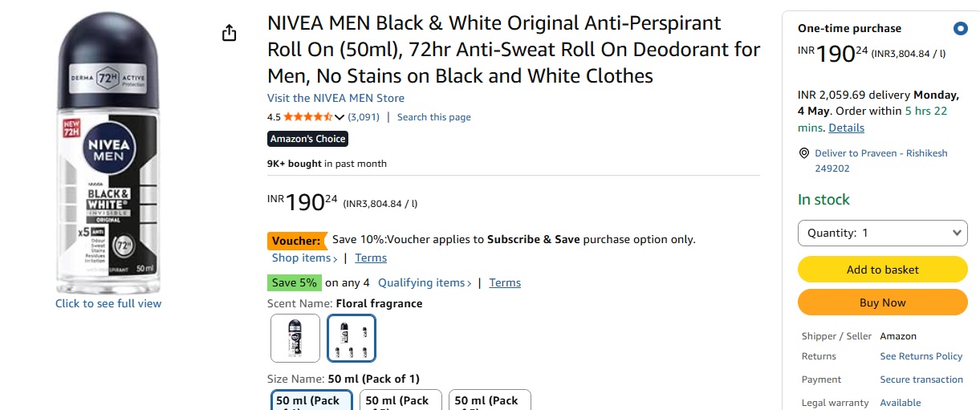Open See Returns Policy link

point(921,356)
